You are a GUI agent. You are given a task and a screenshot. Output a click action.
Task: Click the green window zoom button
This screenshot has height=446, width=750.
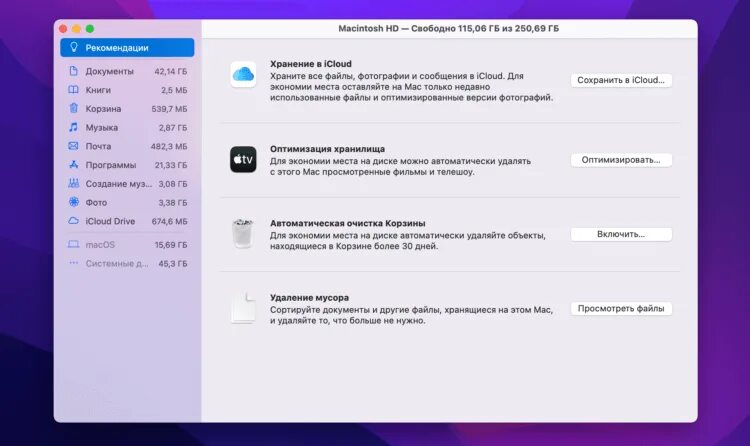pos(90,29)
